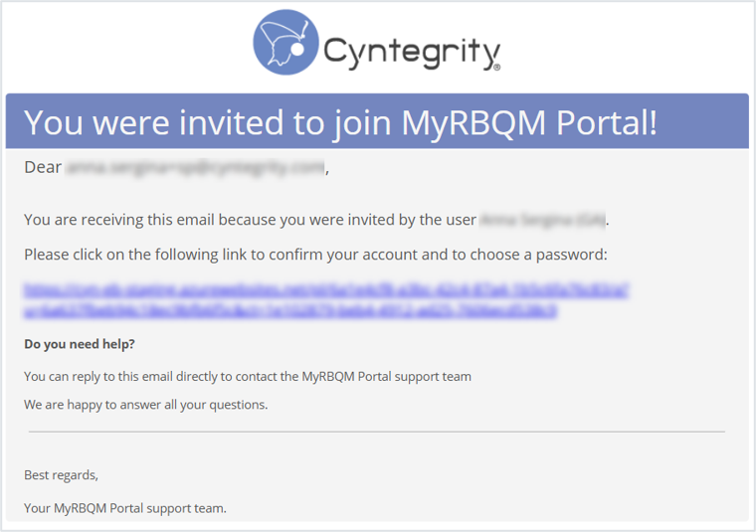Click the second line of confirmation link
The height and width of the screenshot is (532, 756).
tap(290, 310)
